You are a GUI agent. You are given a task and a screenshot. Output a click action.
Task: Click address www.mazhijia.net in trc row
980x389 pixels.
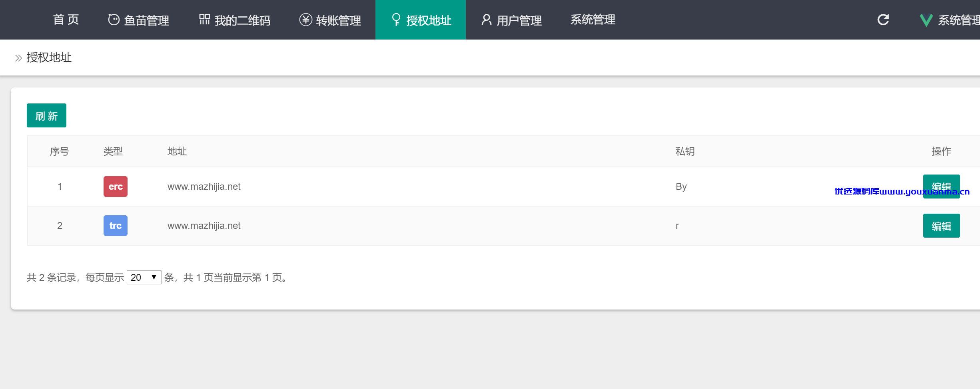pos(204,226)
